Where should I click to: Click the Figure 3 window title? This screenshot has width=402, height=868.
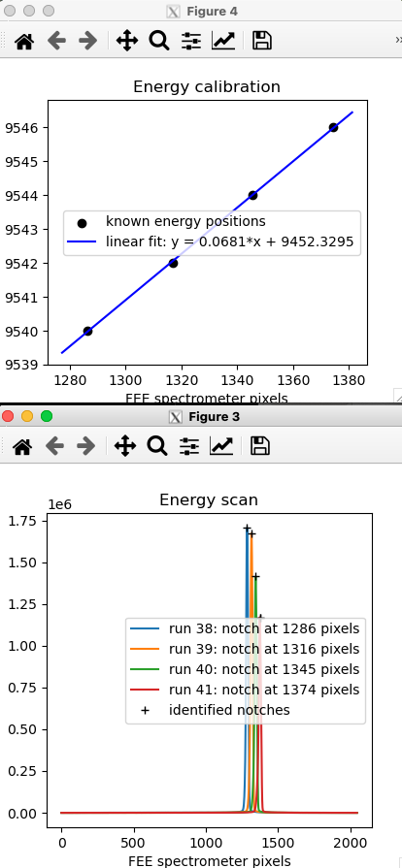pos(214,416)
